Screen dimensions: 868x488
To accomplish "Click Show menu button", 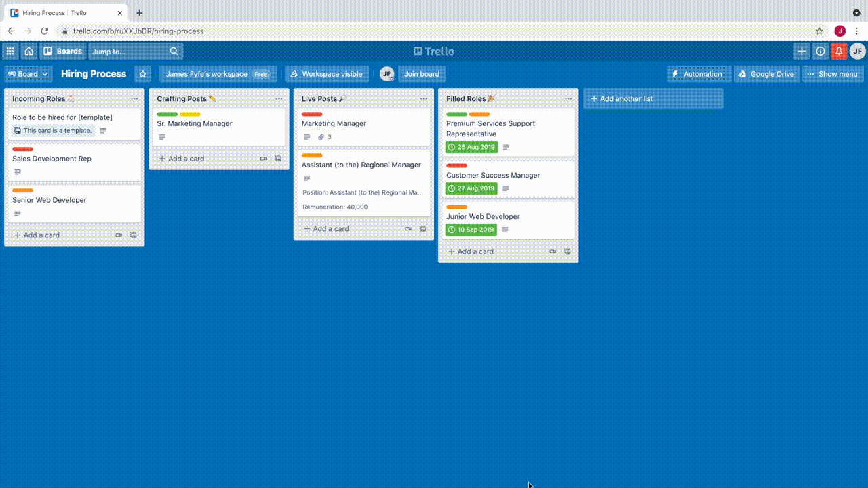I will point(833,74).
